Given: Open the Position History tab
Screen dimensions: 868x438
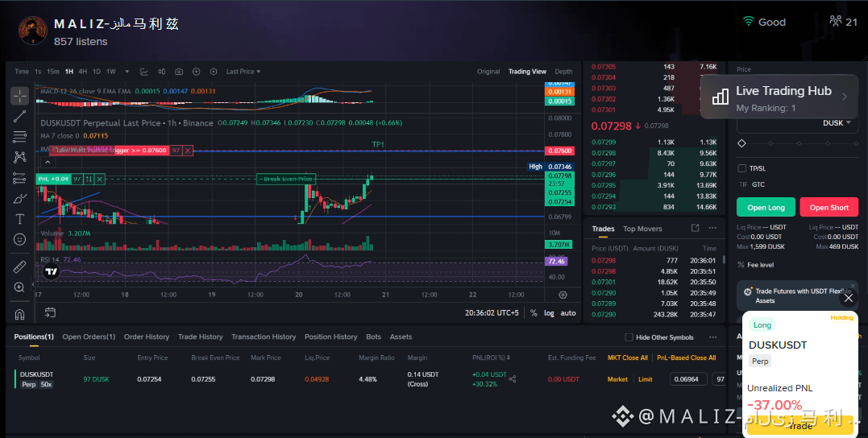Looking at the screenshot, I should tap(331, 337).
